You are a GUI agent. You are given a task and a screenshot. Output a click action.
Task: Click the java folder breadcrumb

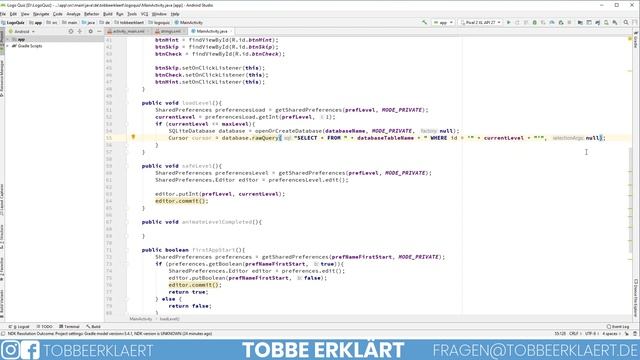[89, 22]
